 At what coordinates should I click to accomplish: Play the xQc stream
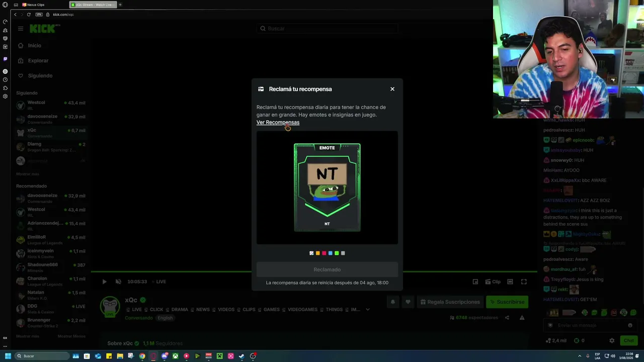point(104,282)
